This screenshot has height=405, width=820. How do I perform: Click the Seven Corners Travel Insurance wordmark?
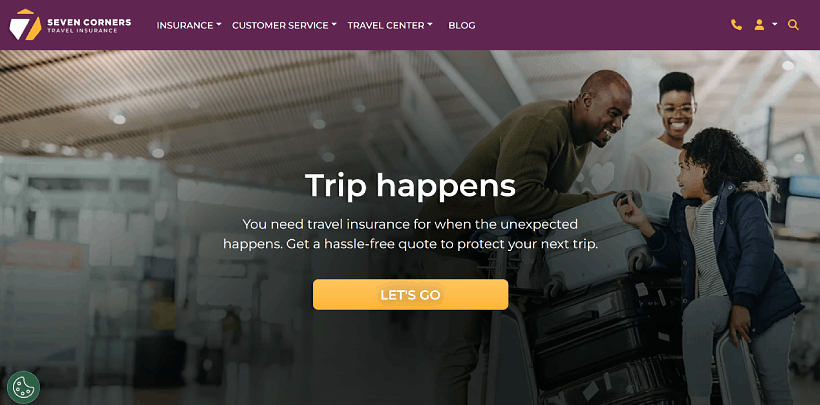89,26
